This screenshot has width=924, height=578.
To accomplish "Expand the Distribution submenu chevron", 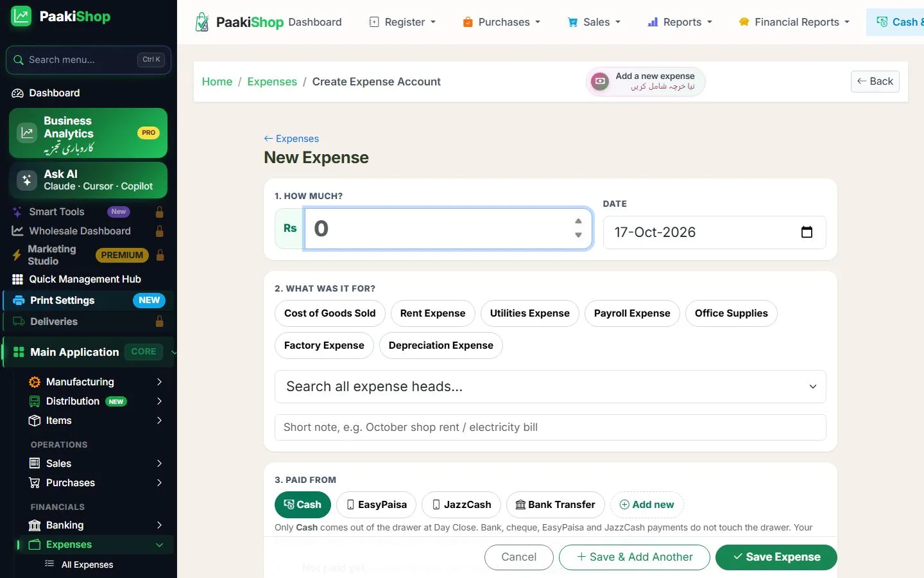I will 159,401.
